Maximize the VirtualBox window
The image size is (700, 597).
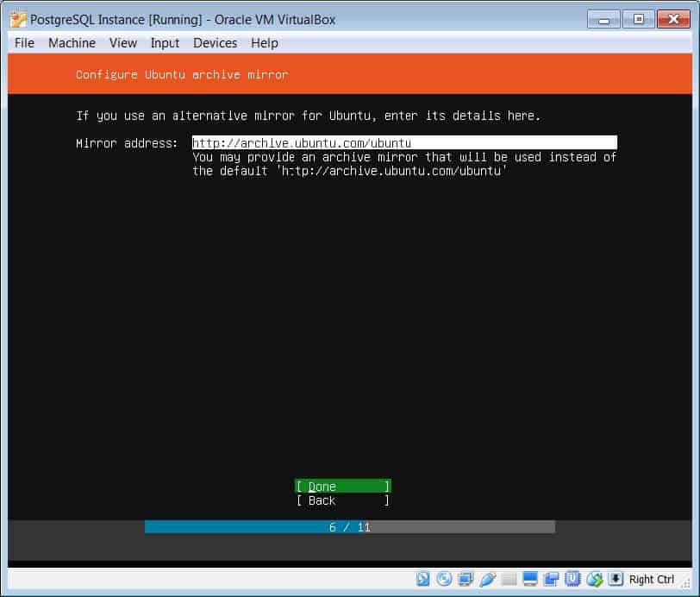click(639, 20)
